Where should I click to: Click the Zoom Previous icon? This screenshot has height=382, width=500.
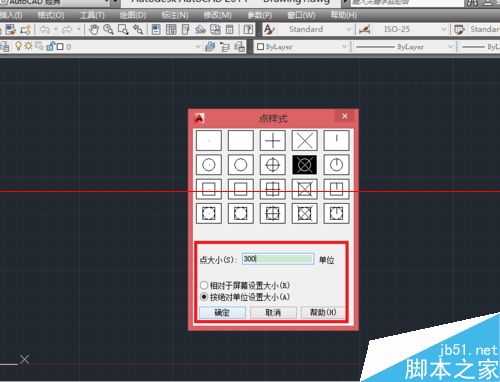[x=138, y=29]
